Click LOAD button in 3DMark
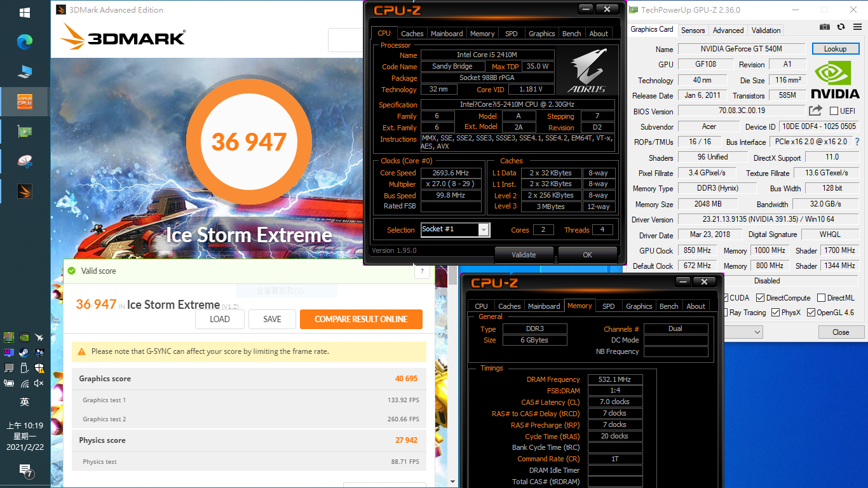The height and width of the screenshot is (488, 868). pos(220,319)
